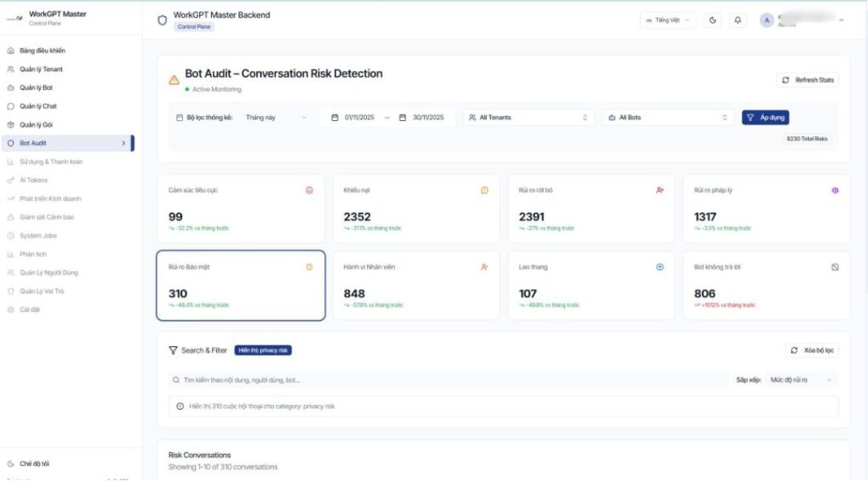The width and height of the screenshot is (868, 481).
Task: Clear filters with Xóa bộ lọc button
Action: pyautogui.click(x=812, y=350)
